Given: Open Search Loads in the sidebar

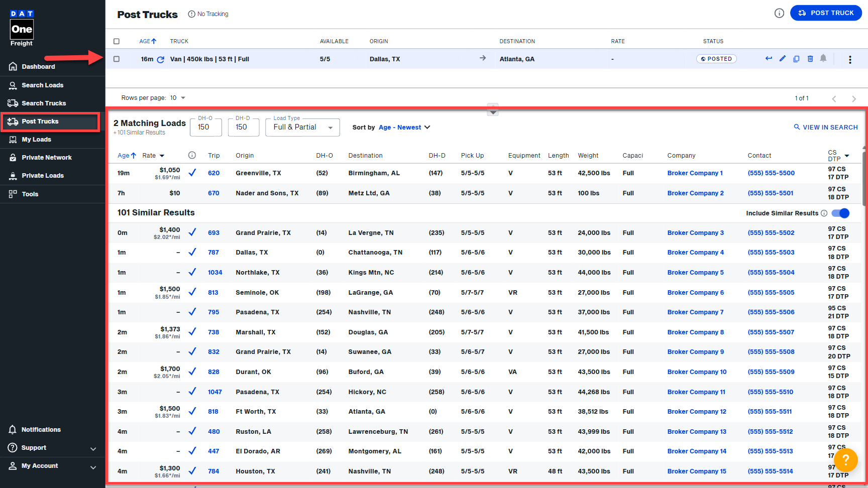Looking at the screenshot, I should tap(42, 85).
